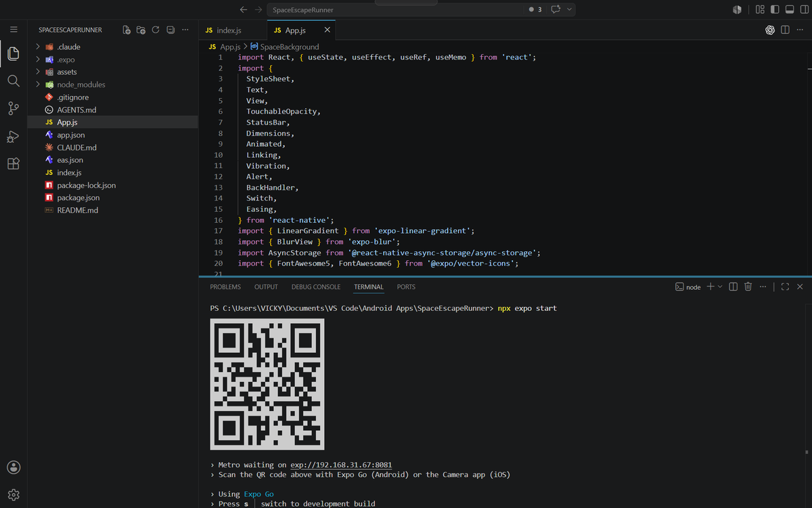The height and width of the screenshot is (508, 812).
Task: Open the Run and Debug view
Action: point(14,136)
